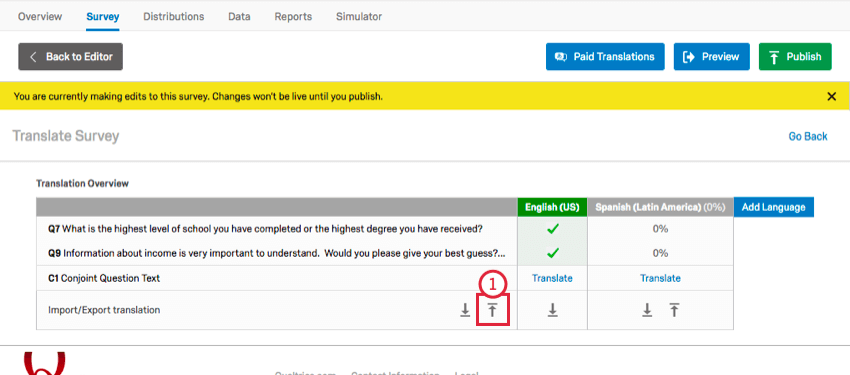Image resolution: width=850 pixels, height=375 pixels.
Task: Translate C1 Conjoint text in Spanish
Action: click(x=660, y=278)
